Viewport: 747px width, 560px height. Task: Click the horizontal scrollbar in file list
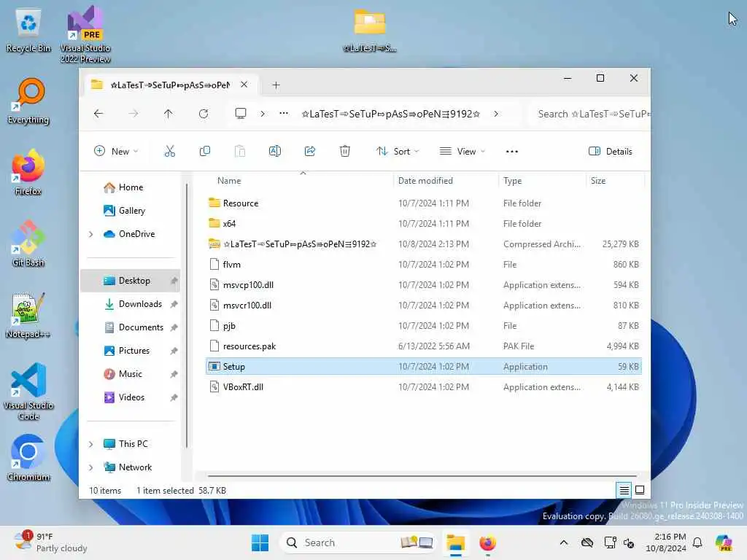coord(422,475)
